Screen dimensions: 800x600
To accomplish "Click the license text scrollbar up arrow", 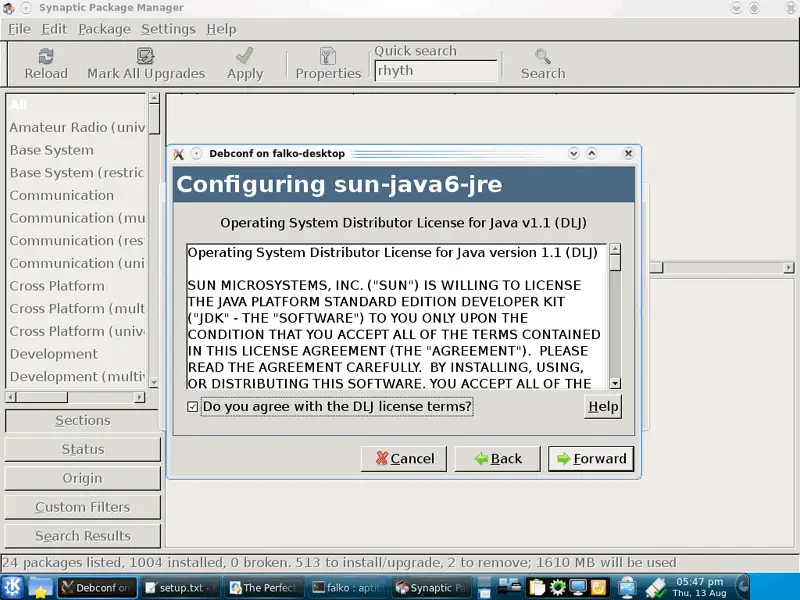I will pyautogui.click(x=615, y=249).
